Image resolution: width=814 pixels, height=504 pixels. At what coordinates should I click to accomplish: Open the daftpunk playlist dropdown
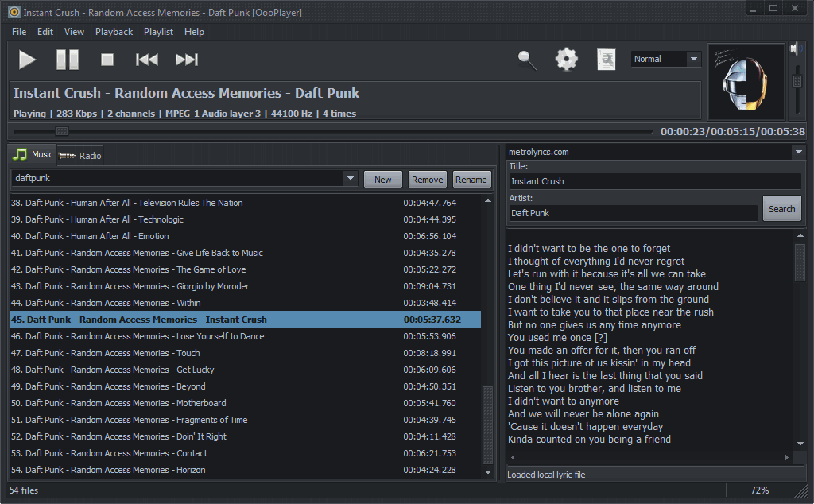point(351,179)
